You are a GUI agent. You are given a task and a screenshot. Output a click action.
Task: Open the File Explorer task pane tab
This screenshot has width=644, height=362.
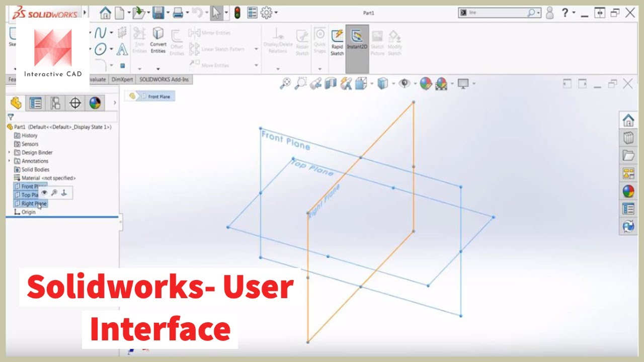628,156
